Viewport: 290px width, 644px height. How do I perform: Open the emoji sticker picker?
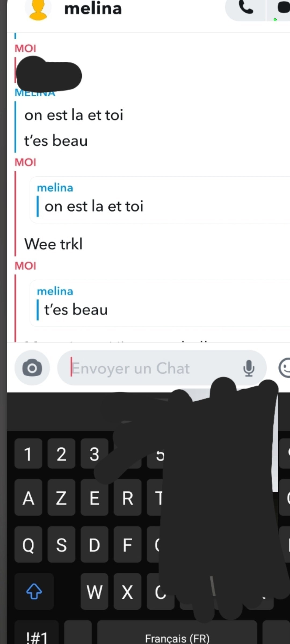point(284,368)
